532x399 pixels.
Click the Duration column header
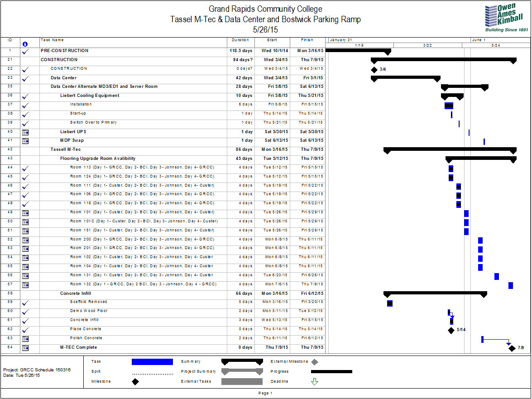point(240,40)
